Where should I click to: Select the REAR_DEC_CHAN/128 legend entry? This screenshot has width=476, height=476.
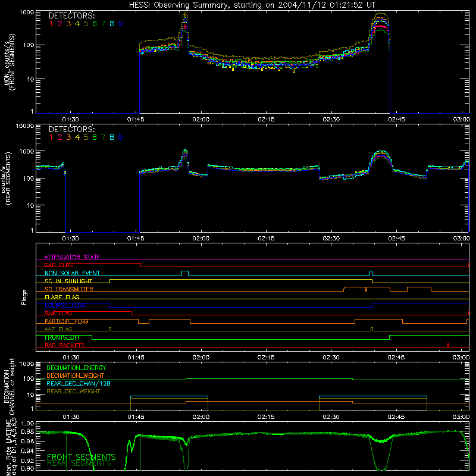tap(79, 383)
